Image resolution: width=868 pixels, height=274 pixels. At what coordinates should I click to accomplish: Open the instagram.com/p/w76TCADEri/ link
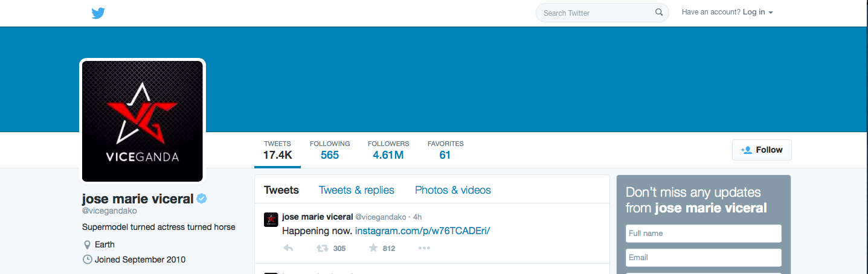coord(422,231)
